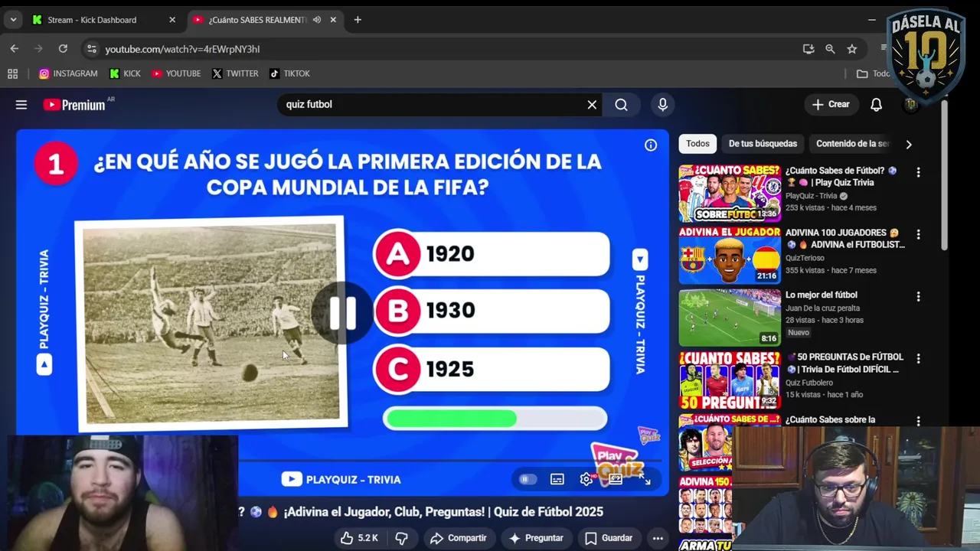Close the YouTube browser tab
The width and height of the screenshot is (980, 551).
coord(333,20)
